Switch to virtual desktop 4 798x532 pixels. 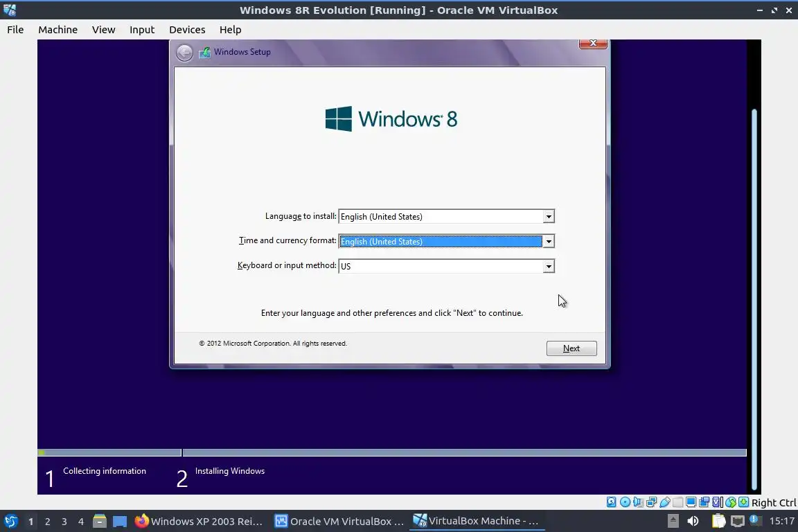coord(81,522)
